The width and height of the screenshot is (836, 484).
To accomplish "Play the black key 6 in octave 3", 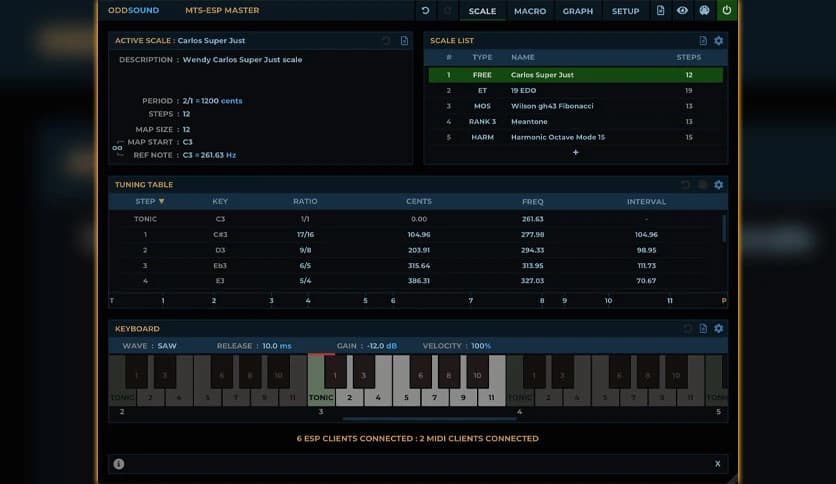I will click(x=420, y=372).
